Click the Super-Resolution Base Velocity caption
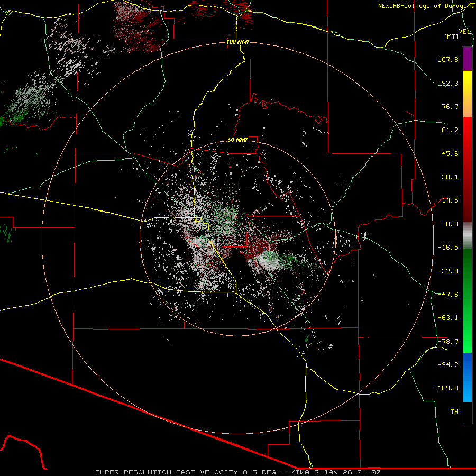 [x=237, y=472]
